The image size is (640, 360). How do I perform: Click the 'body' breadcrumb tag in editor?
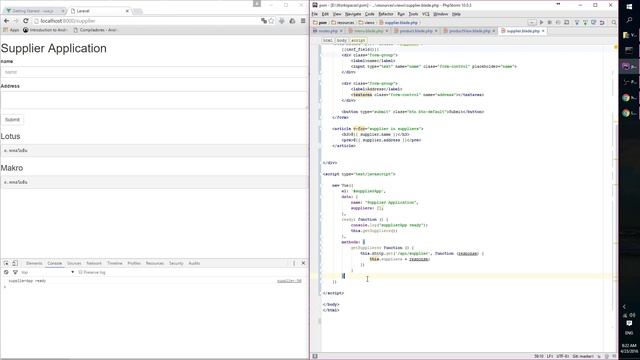pos(342,40)
